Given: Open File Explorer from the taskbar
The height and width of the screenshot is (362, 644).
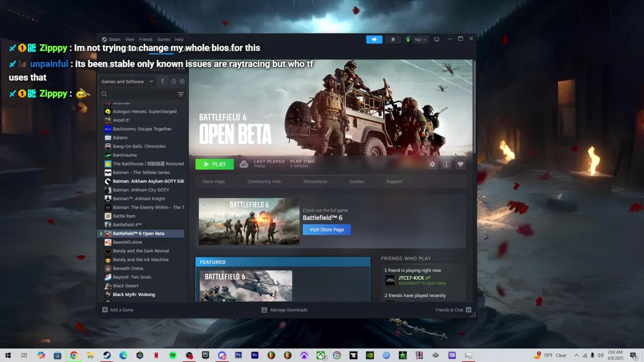Looking at the screenshot, I should coord(91,355).
